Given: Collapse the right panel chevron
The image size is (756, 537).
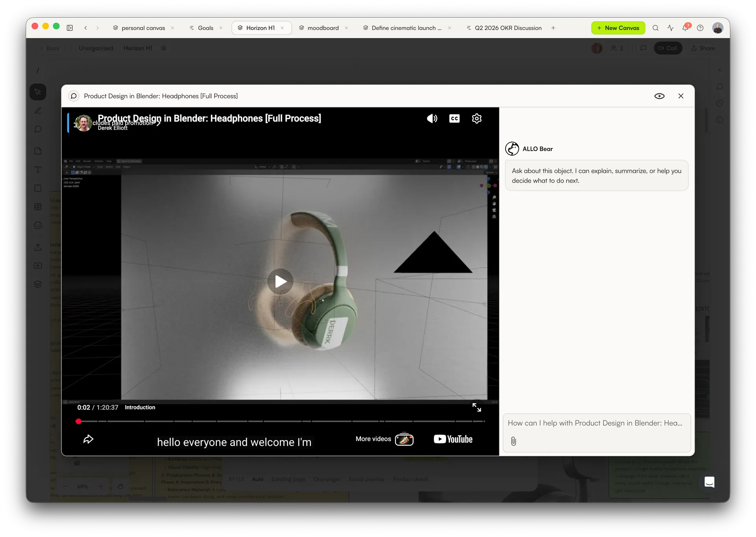Looking at the screenshot, I should click(x=720, y=70).
